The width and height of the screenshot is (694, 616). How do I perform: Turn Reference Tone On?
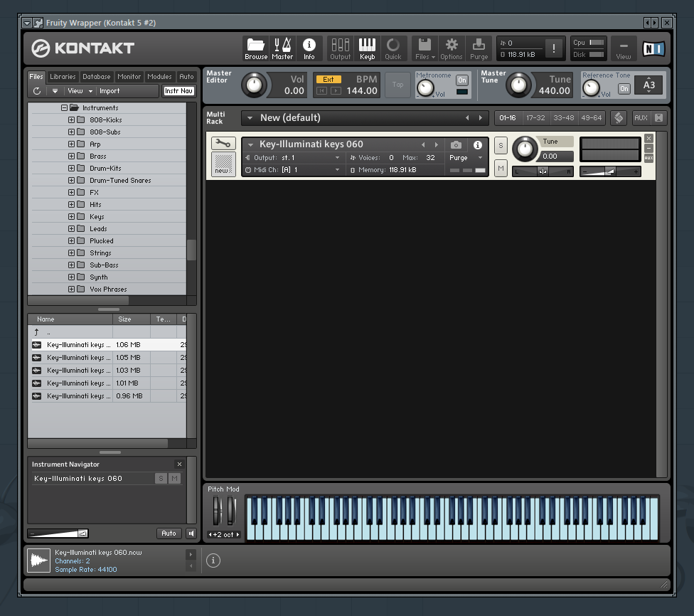(x=624, y=89)
